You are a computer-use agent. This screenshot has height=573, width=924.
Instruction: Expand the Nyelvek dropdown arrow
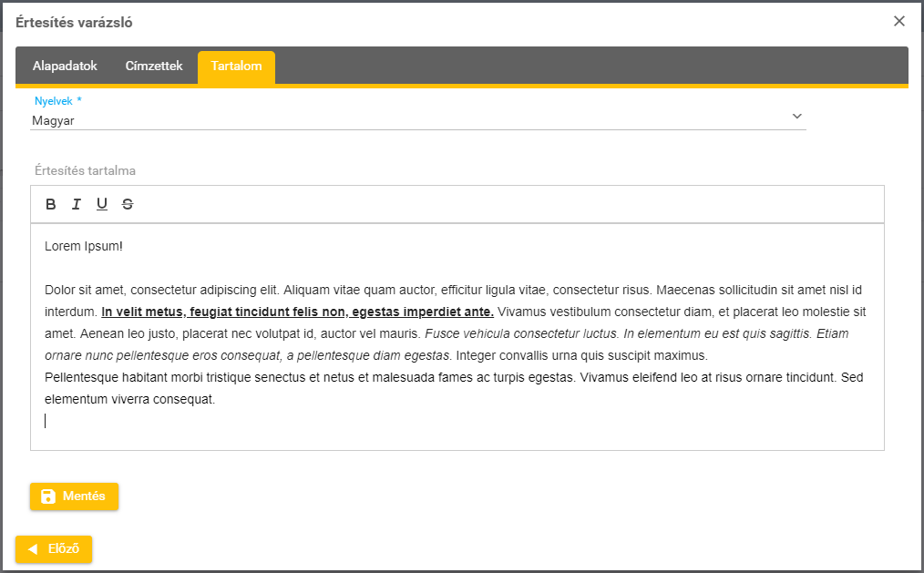(796, 117)
